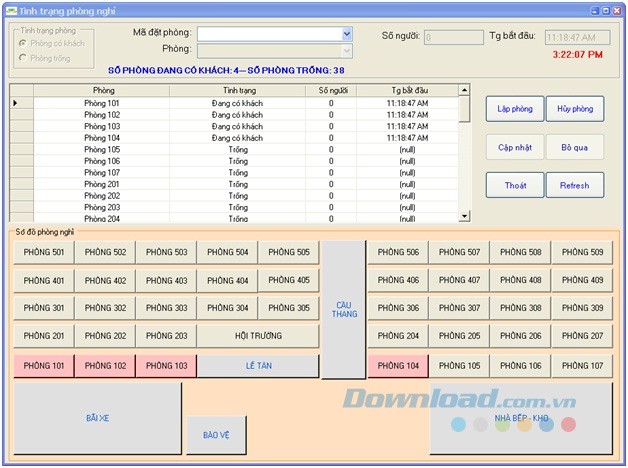Sort by the 'Tình trạng' column header
Image resolution: width=628 pixels, height=468 pixels.
(x=237, y=90)
